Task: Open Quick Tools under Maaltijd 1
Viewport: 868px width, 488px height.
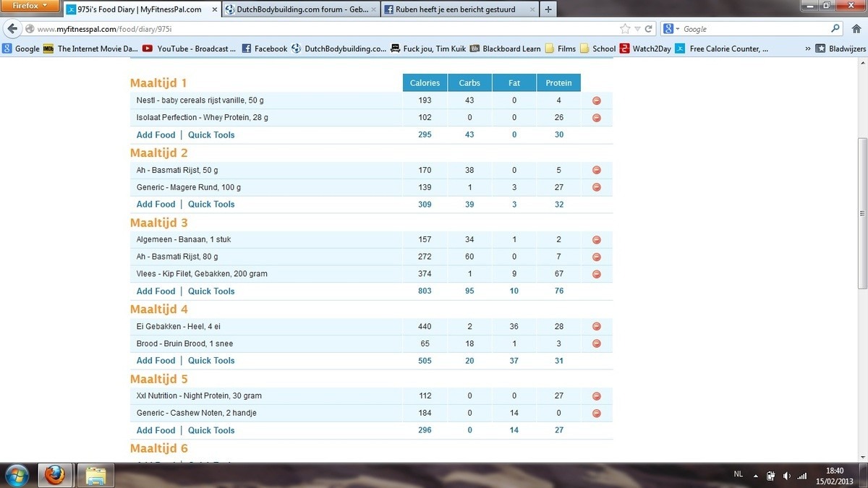Action: pos(211,135)
